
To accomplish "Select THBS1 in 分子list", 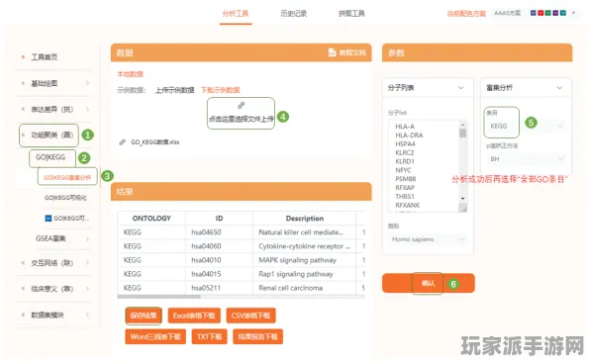I will pos(405,196).
